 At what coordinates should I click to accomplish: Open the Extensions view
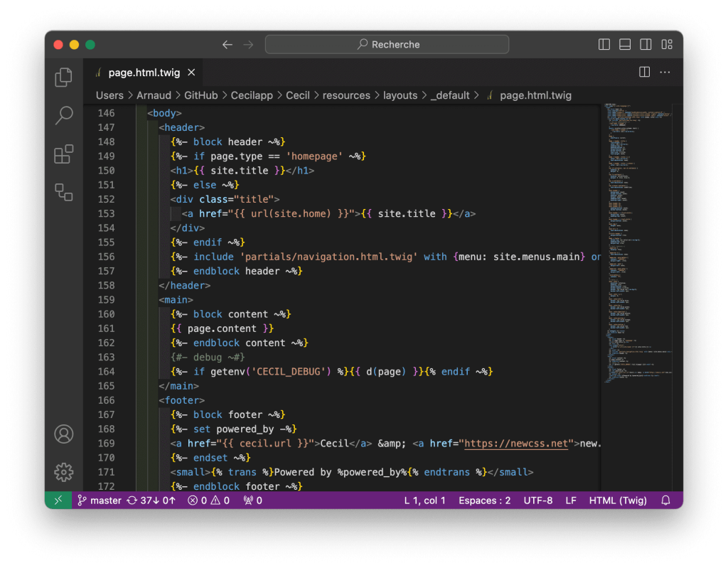[64, 154]
